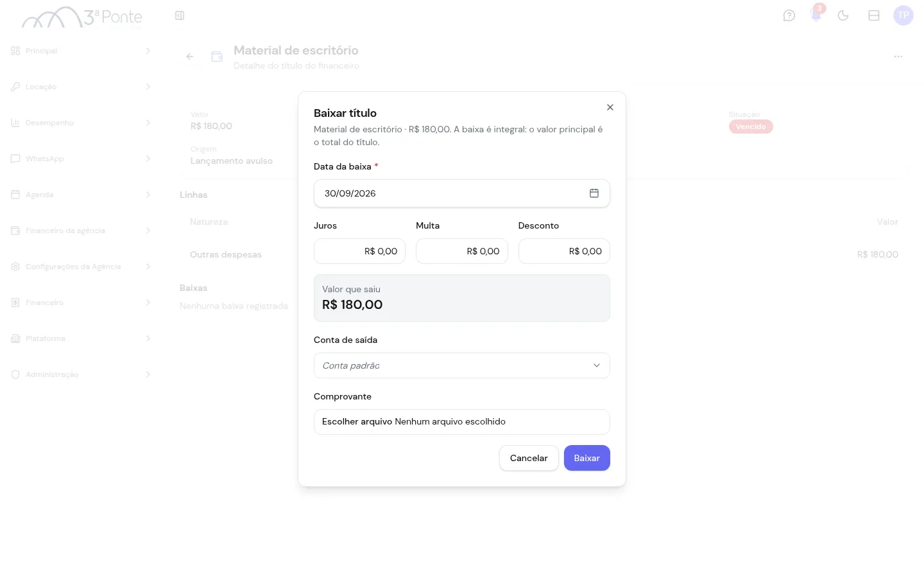Image resolution: width=924 pixels, height=578 pixels.
Task: Click the Desempenho bar chart icon
Action: [x=15, y=123]
